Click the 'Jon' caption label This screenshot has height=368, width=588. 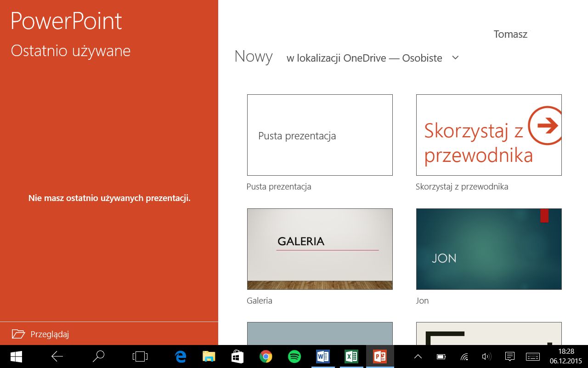[422, 301]
